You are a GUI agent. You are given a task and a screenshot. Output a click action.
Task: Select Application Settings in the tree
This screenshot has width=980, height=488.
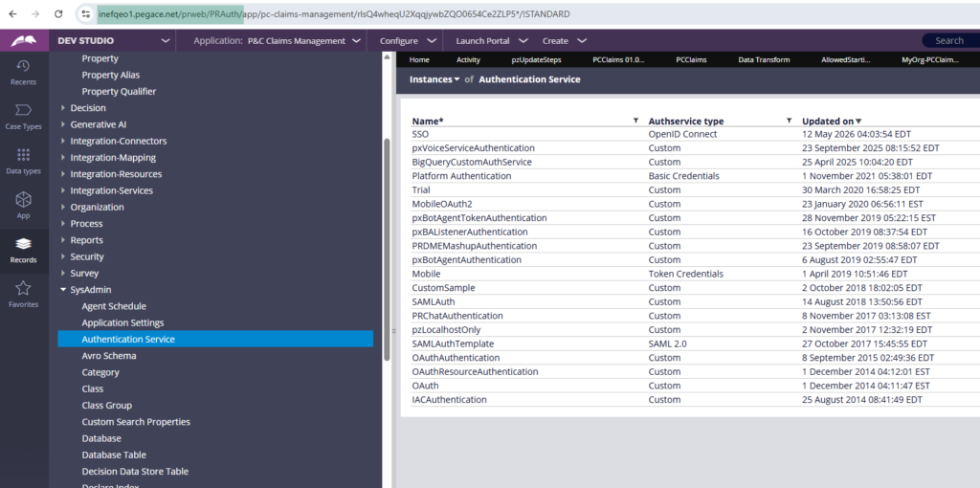(122, 322)
